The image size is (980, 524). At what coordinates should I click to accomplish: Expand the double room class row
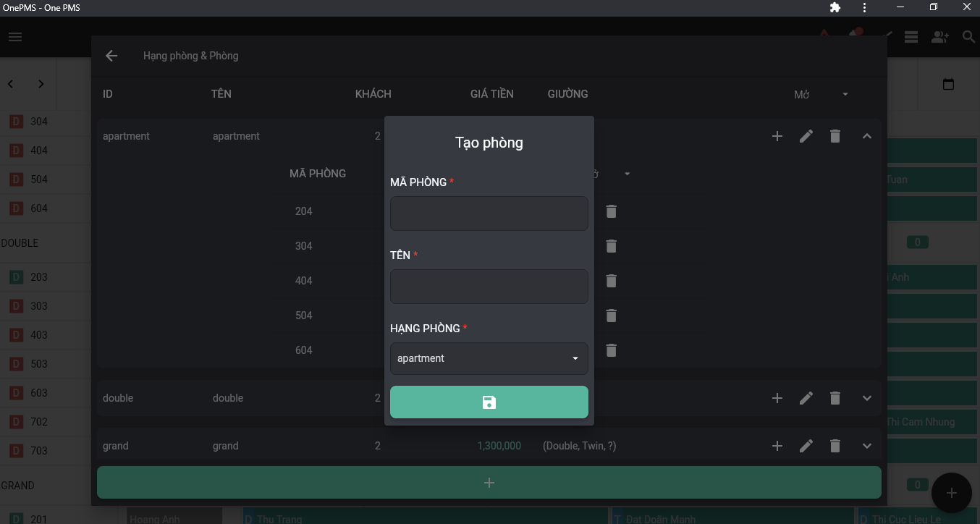[867, 398]
